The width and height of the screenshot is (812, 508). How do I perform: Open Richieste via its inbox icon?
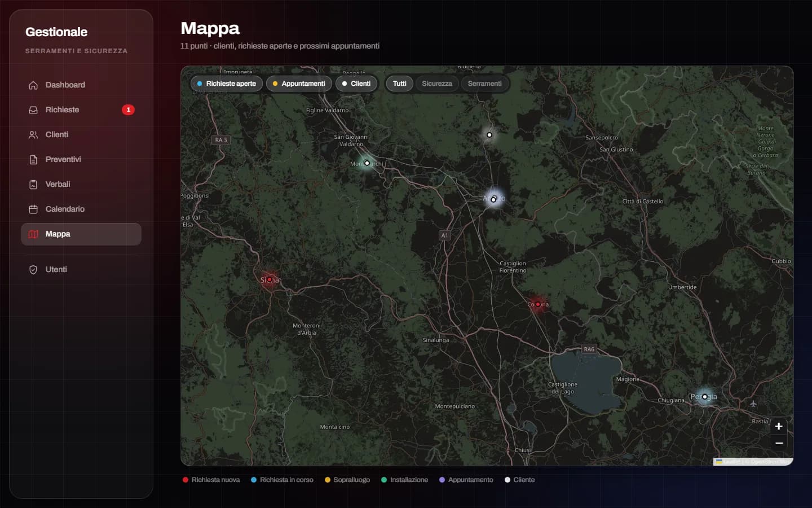pyautogui.click(x=33, y=110)
